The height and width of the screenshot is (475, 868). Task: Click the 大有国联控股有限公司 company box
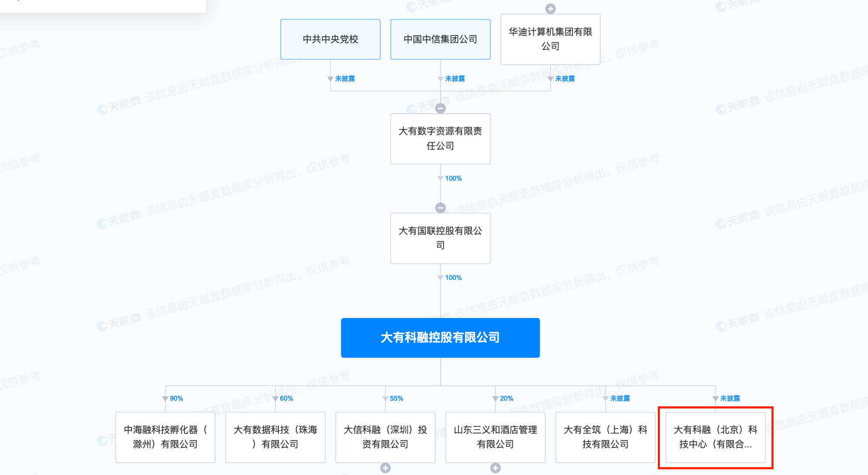440,238
